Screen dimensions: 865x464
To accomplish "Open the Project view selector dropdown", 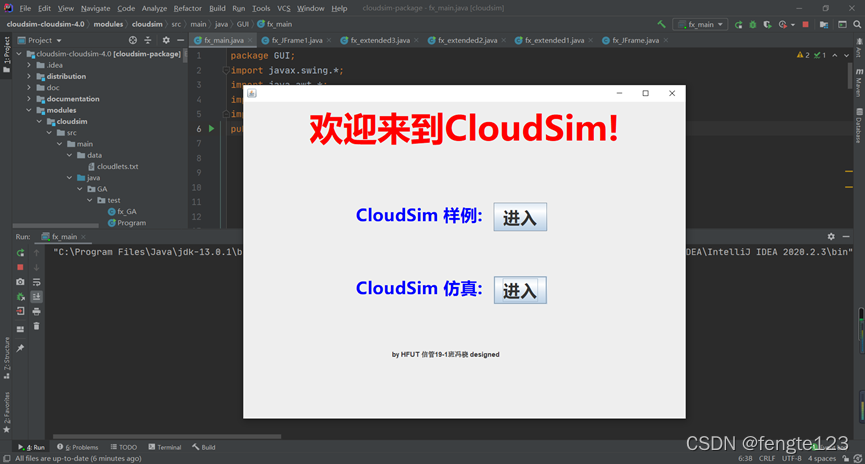I will point(40,40).
